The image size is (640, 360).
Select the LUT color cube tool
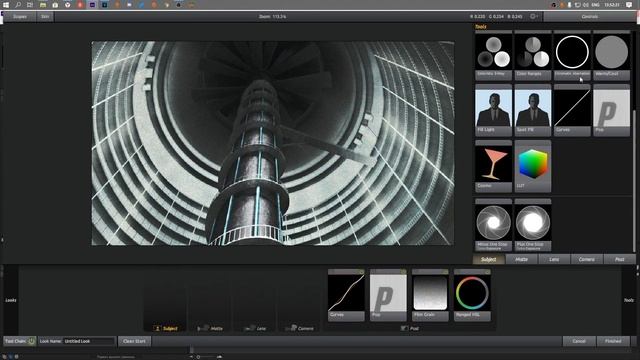click(533, 166)
